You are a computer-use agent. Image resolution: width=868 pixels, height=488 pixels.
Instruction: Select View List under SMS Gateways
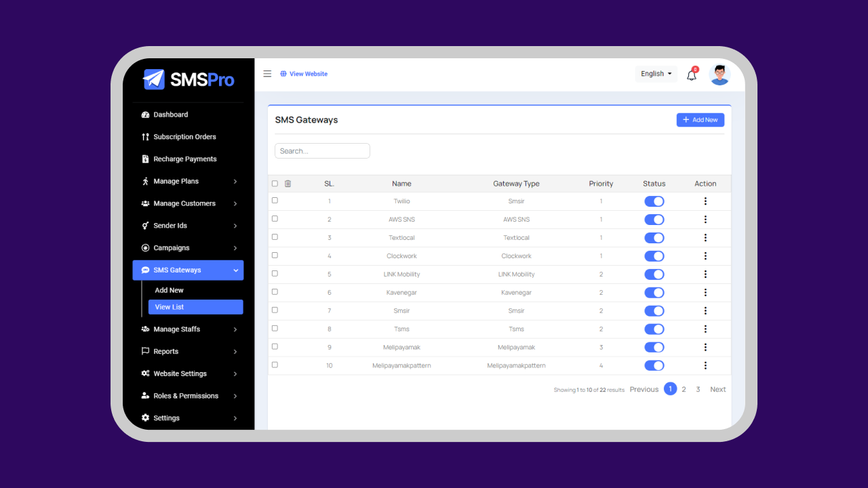[169, 306]
